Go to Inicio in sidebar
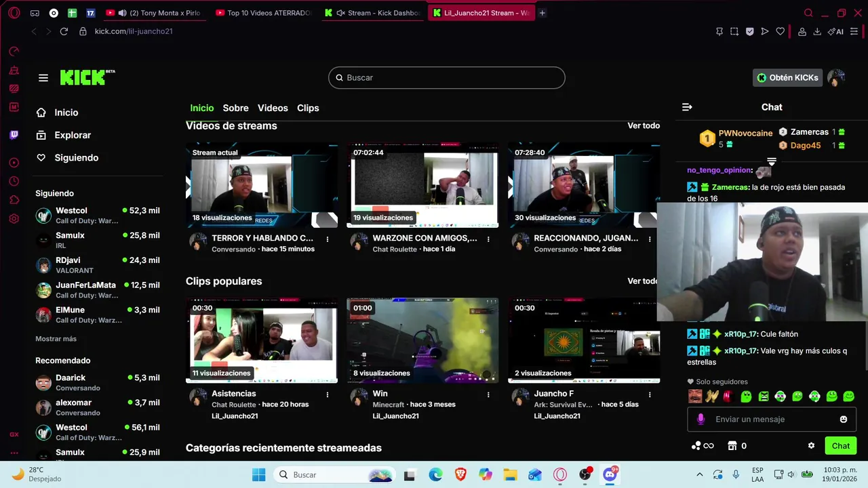868x488 pixels. pyautogui.click(x=66, y=113)
